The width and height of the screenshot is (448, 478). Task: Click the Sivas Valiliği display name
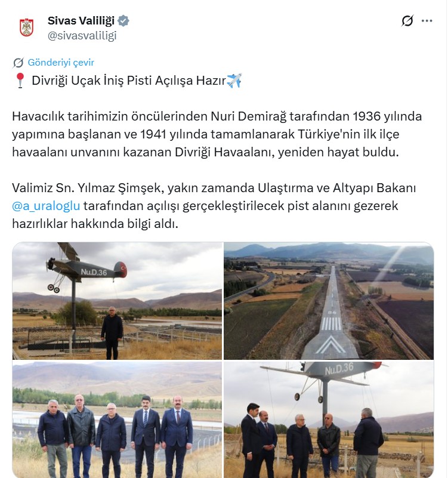81,21
